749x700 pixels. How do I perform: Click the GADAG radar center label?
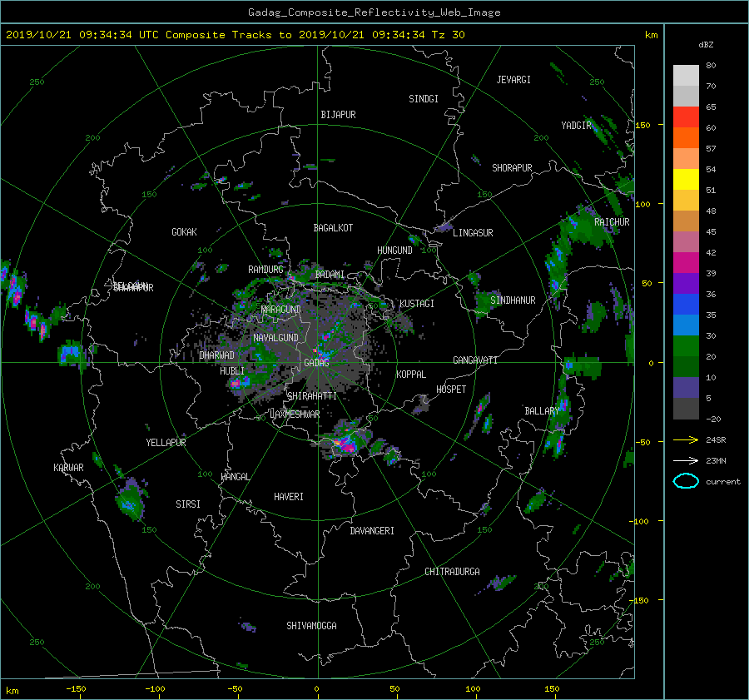(x=317, y=363)
